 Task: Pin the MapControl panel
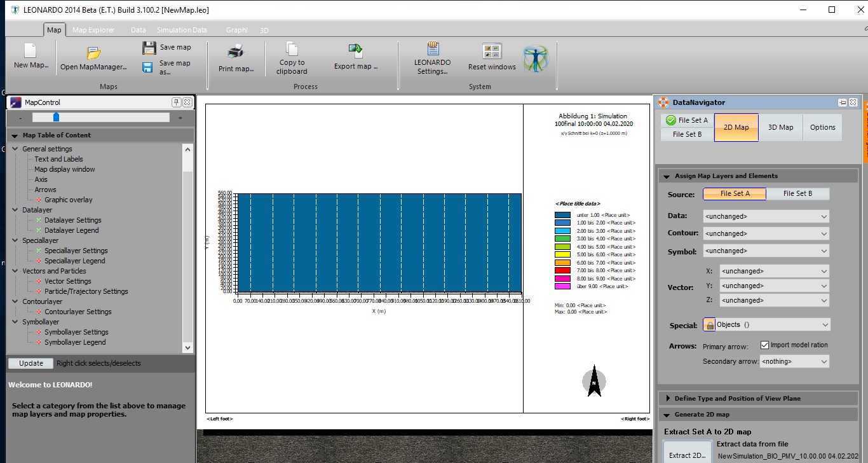tap(176, 102)
